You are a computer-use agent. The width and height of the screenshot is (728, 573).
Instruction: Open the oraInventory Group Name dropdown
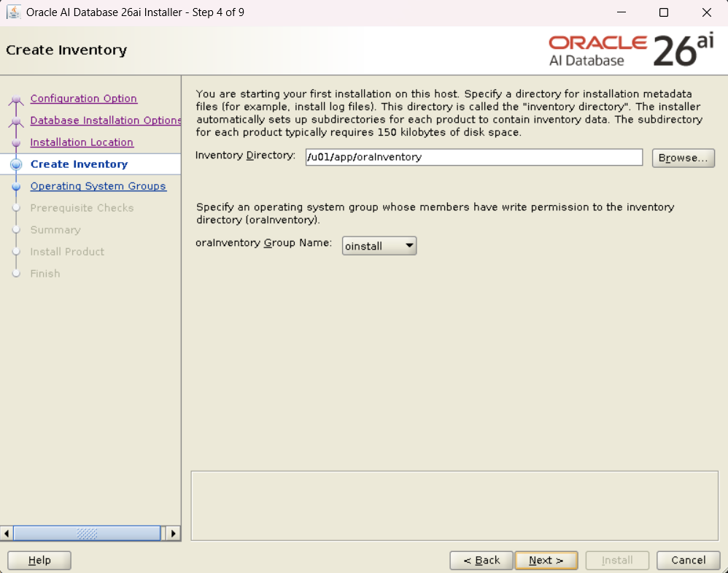coord(379,246)
